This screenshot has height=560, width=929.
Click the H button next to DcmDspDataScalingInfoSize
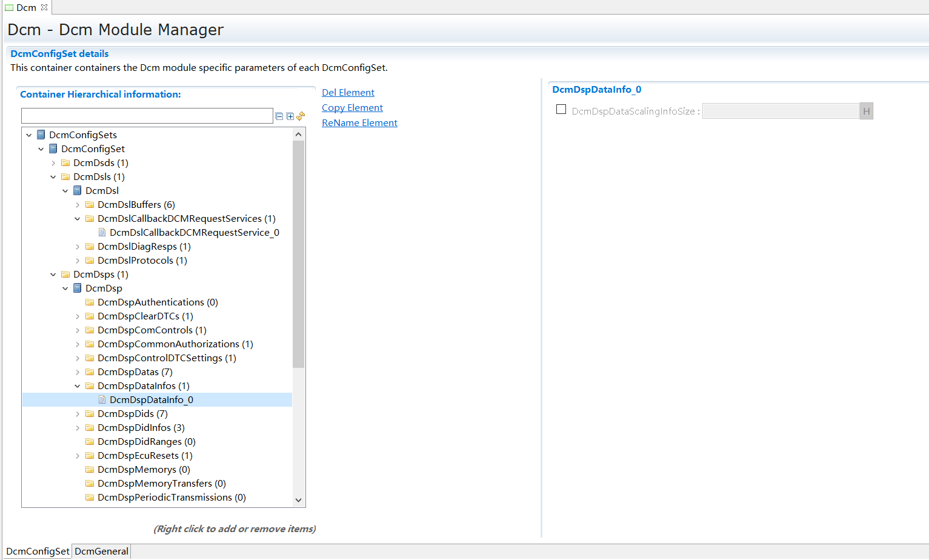(867, 110)
